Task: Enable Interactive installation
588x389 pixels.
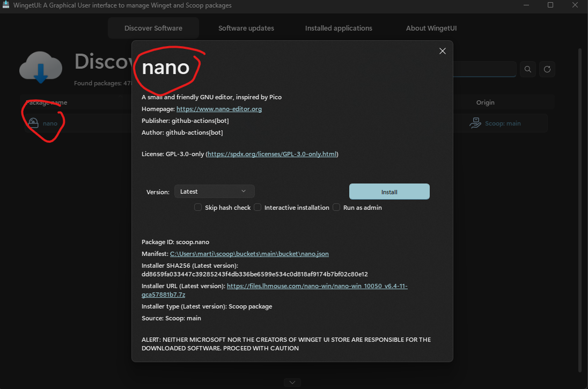Action: click(x=258, y=208)
